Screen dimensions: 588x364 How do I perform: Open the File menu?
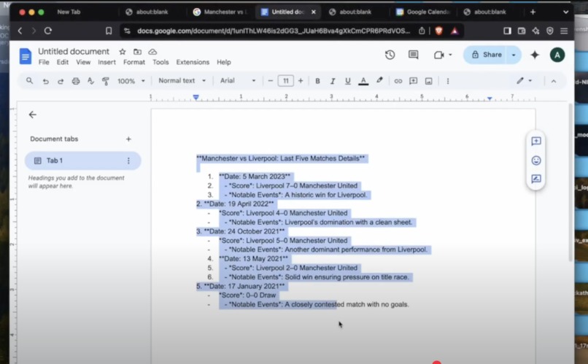click(x=44, y=62)
